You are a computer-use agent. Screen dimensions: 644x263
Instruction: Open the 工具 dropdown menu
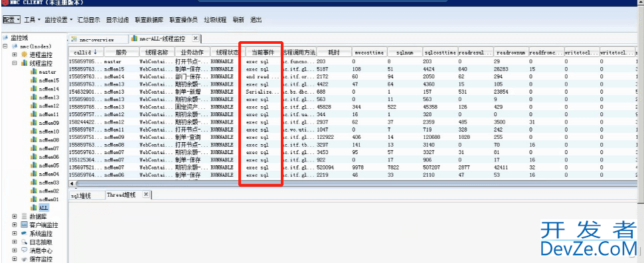pyautogui.click(x=32, y=20)
